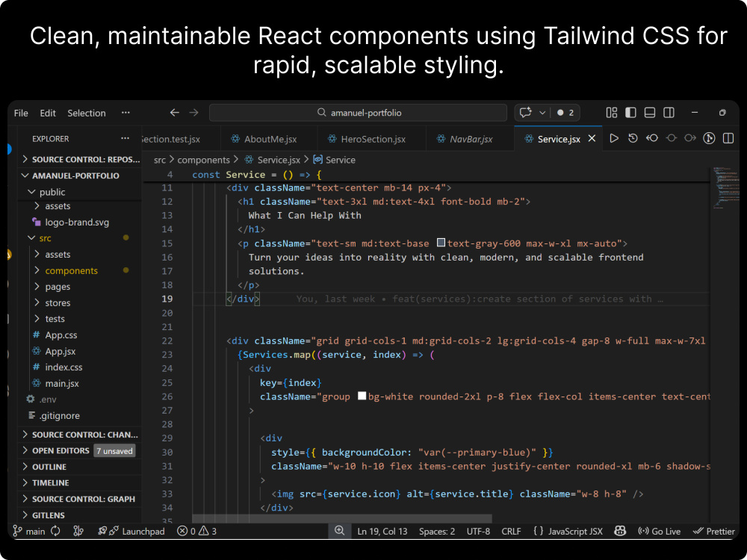Open Explorer views and more actions
747x560 pixels.
125,139
